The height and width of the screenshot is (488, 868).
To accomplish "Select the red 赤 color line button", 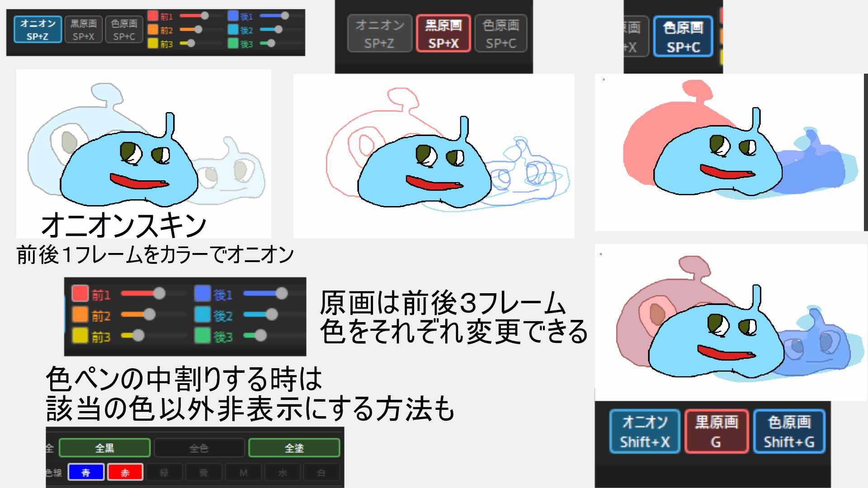I will click(125, 472).
